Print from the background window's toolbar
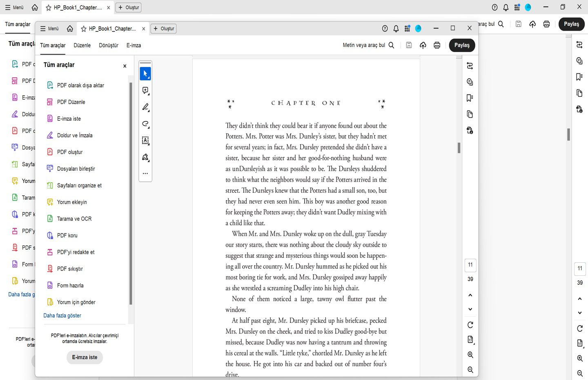 [547, 24]
